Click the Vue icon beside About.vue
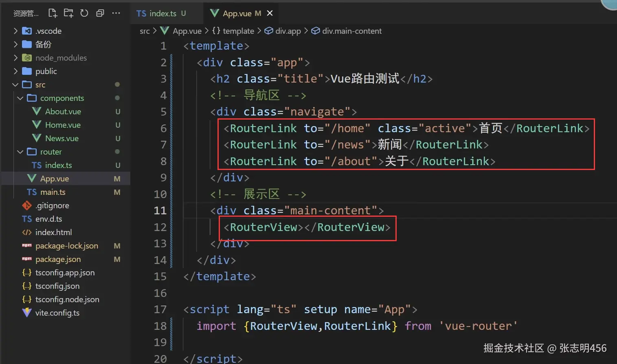 tap(37, 111)
